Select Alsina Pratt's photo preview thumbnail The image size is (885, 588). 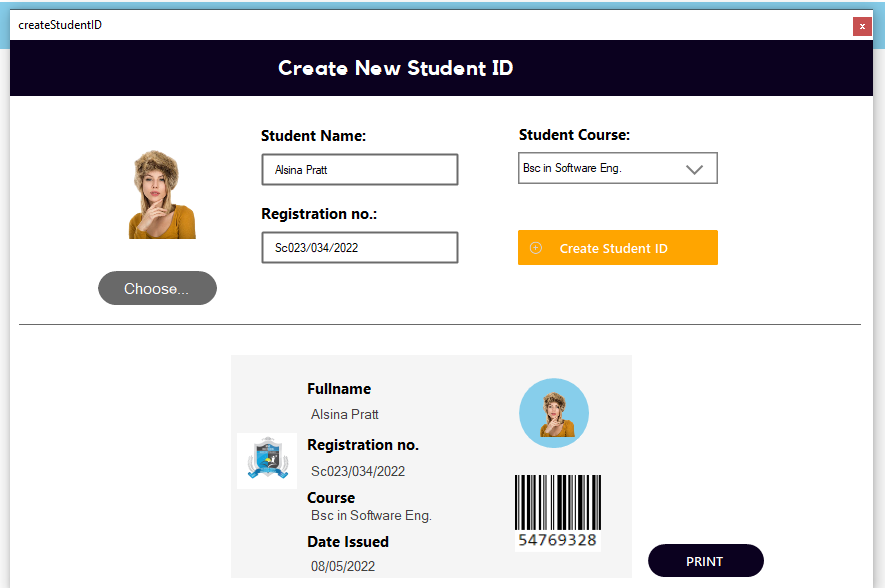click(x=161, y=195)
